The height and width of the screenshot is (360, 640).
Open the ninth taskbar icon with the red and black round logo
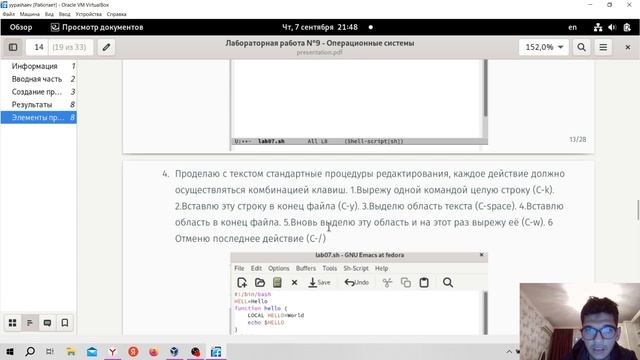[x=196, y=351]
